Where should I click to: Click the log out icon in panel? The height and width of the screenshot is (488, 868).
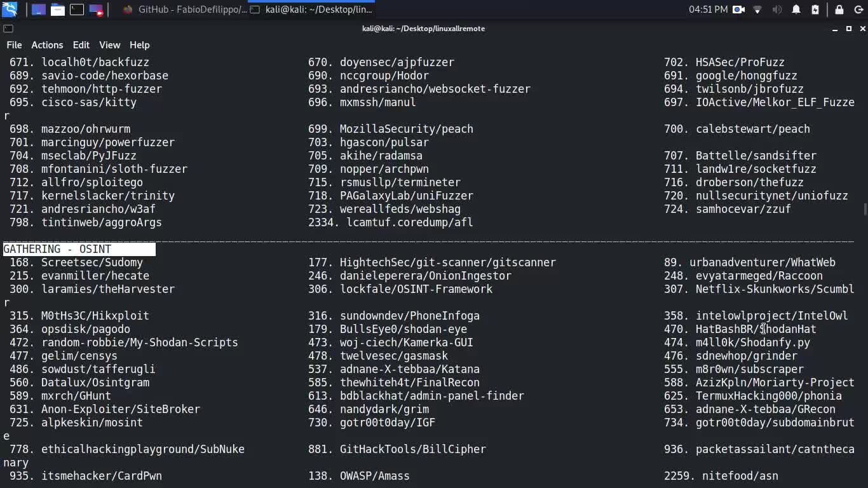pos(857,10)
